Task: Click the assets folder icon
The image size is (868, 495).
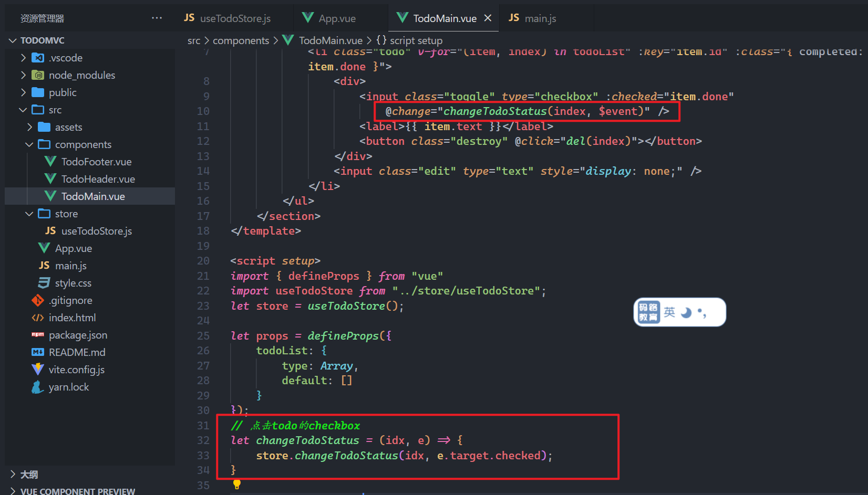Action: (44, 127)
